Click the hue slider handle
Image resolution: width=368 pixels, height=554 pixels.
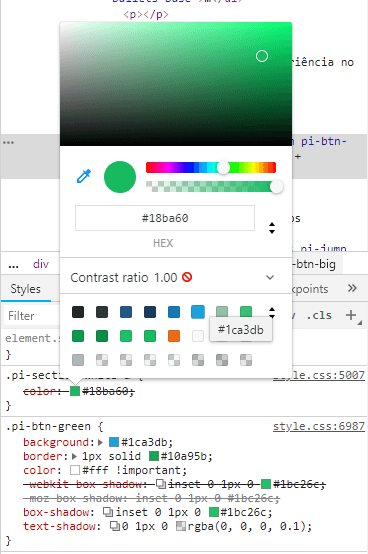click(223, 167)
